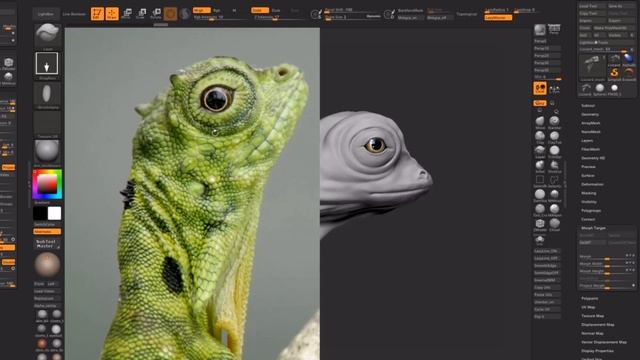The image size is (640, 360).
Task: Adjust the Project Morph slider
Action: pyautogui.click(x=607, y=286)
